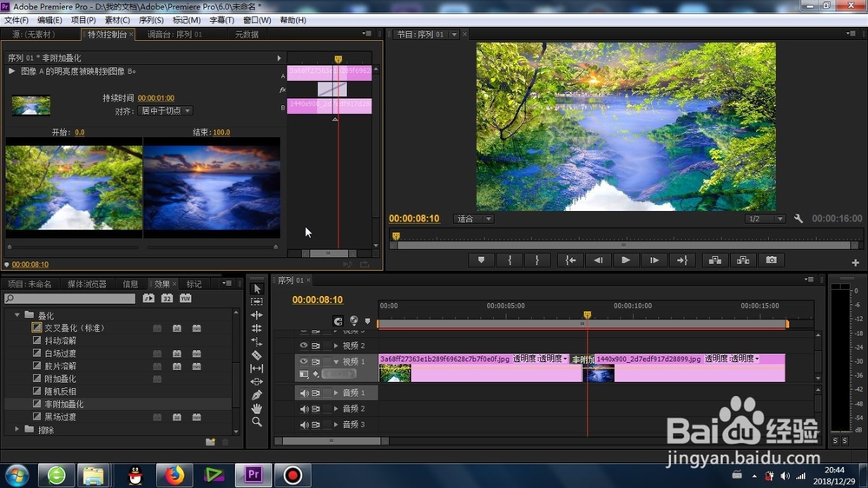Screen dimensions: 868x488
Task: Select the Zoom tool
Action: point(257,421)
